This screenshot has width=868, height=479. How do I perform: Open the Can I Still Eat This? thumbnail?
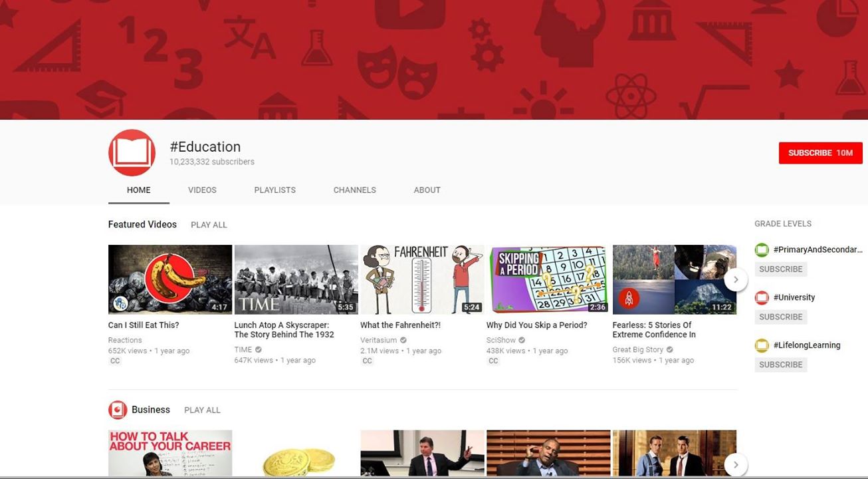[170, 279]
